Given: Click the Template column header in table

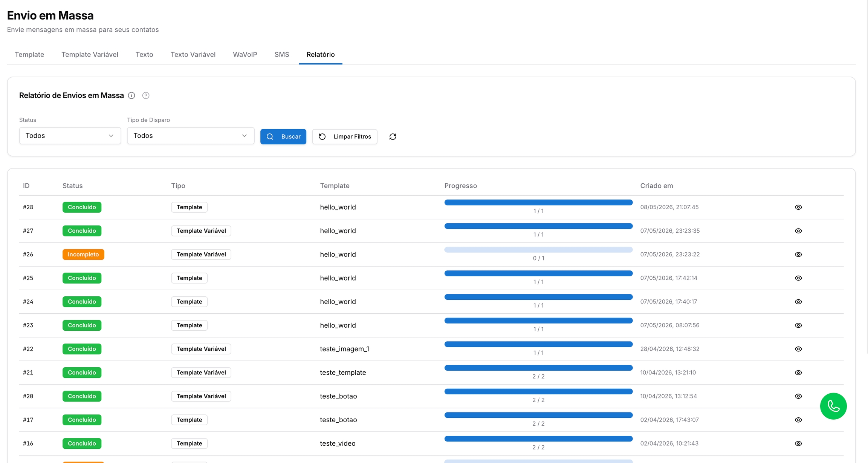Looking at the screenshot, I should (x=335, y=186).
